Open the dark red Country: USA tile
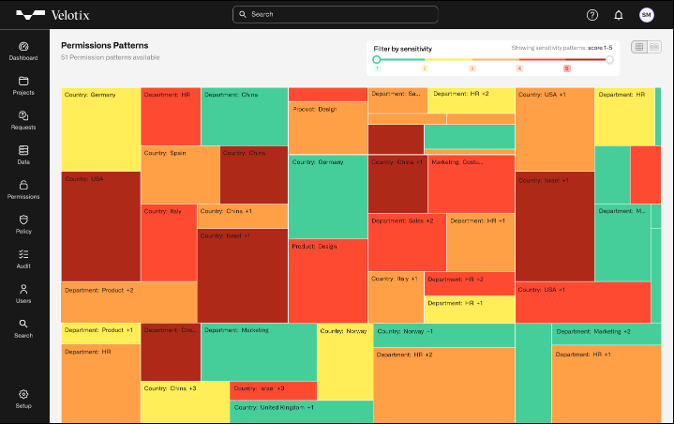Viewport: 674px width, 424px height. pyautogui.click(x=101, y=227)
